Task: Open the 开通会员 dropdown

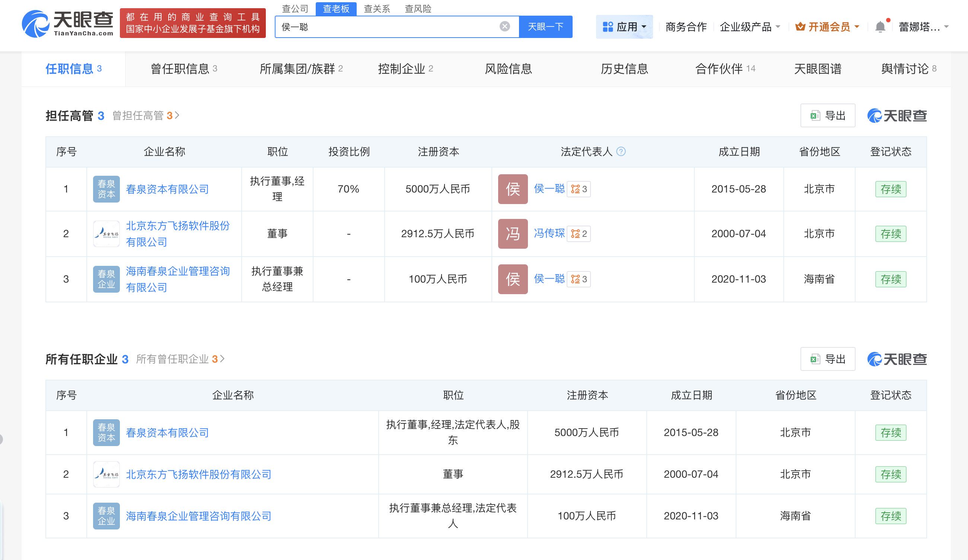Action: click(x=826, y=26)
